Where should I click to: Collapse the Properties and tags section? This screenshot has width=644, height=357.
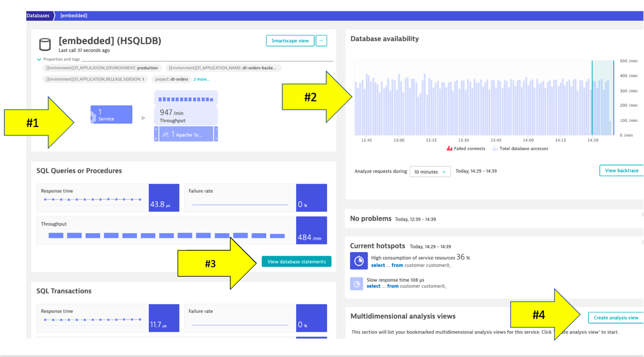point(39,59)
